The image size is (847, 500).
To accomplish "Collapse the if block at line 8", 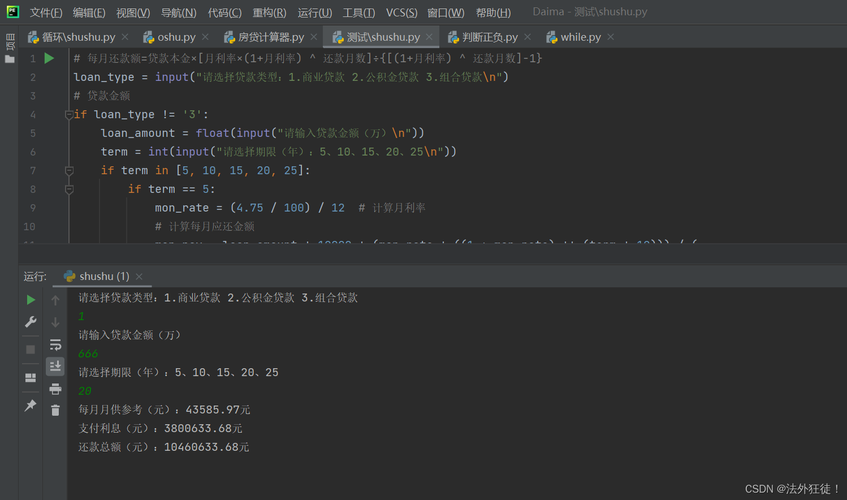I will coord(69,190).
